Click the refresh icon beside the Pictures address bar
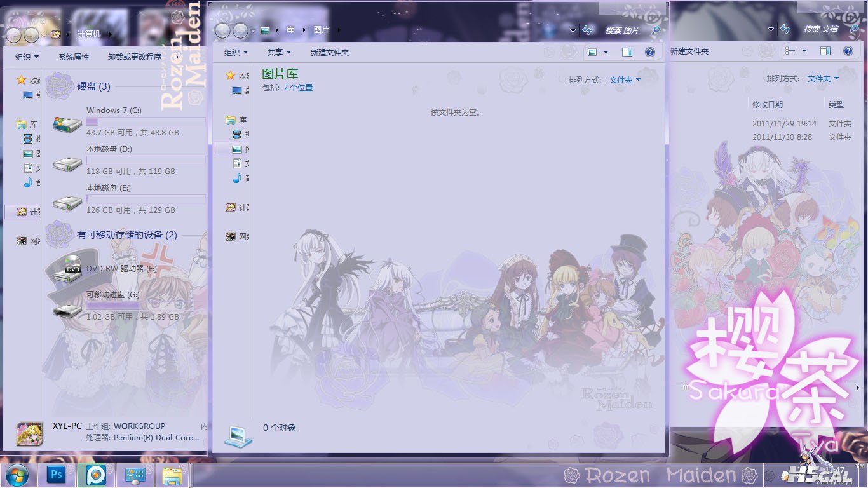The width and height of the screenshot is (868, 488). (x=588, y=30)
